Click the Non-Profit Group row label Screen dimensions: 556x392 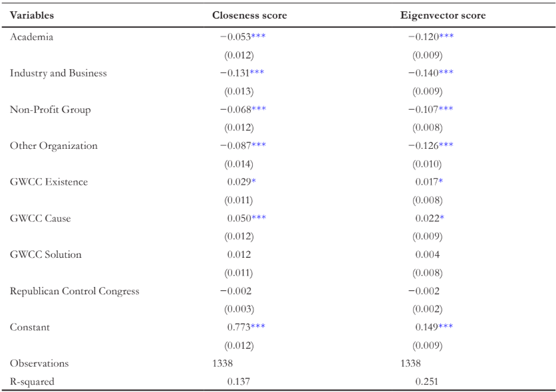pyautogui.click(x=50, y=110)
